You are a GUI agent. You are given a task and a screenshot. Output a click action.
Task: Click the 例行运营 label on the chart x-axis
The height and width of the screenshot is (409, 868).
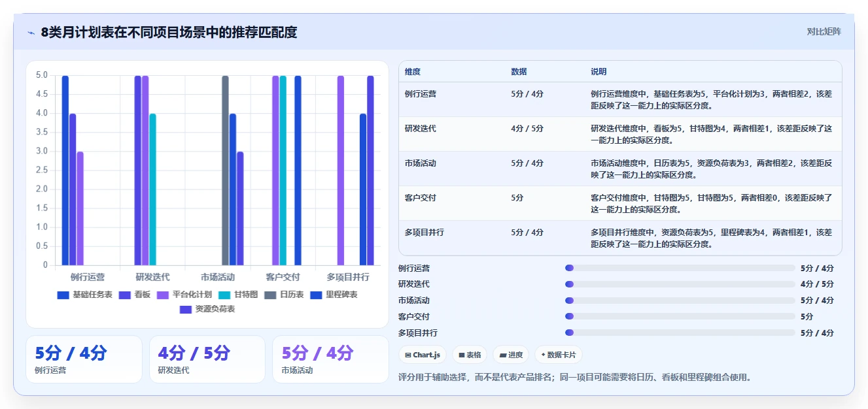[x=88, y=277]
